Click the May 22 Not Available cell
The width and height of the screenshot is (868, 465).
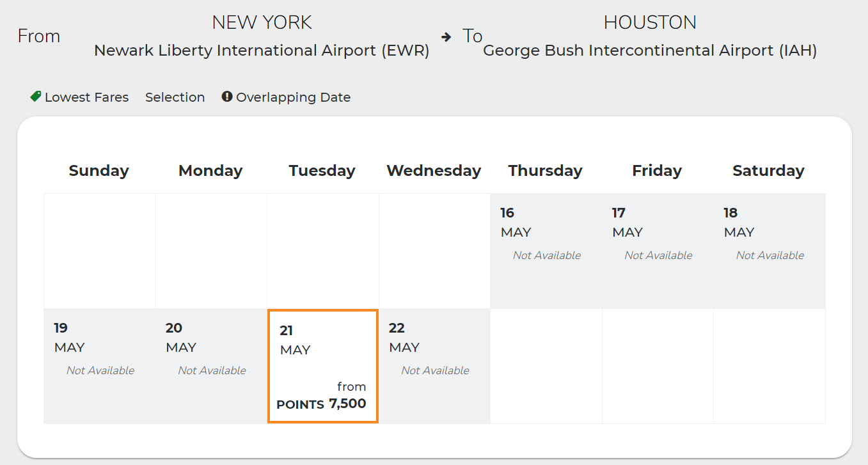click(434, 366)
